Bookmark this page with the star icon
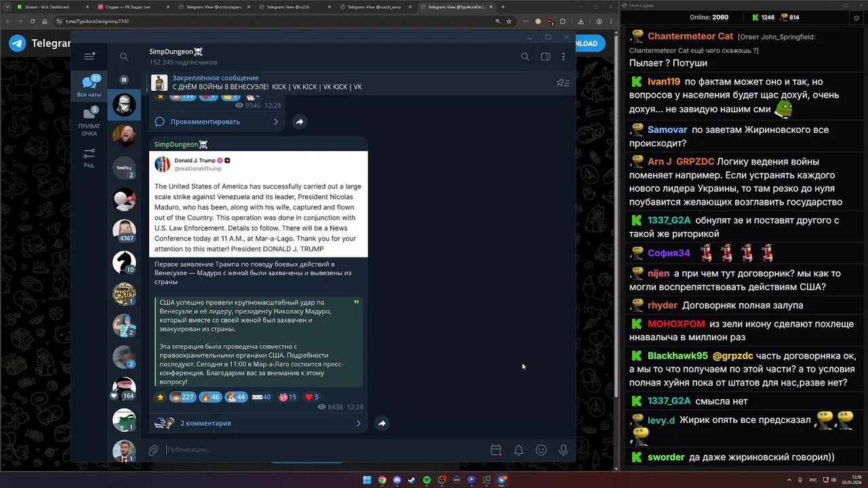Viewport: 868px width, 488px height. pyautogui.click(x=510, y=21)
